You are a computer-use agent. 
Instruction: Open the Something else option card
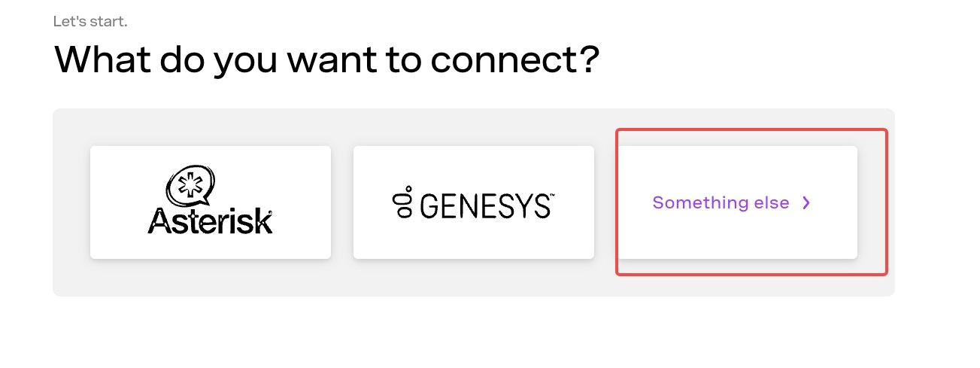[737, 202]
